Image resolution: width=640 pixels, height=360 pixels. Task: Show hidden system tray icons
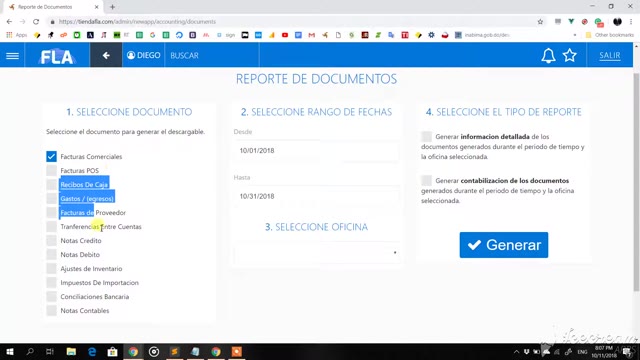(x=516, y=351)
